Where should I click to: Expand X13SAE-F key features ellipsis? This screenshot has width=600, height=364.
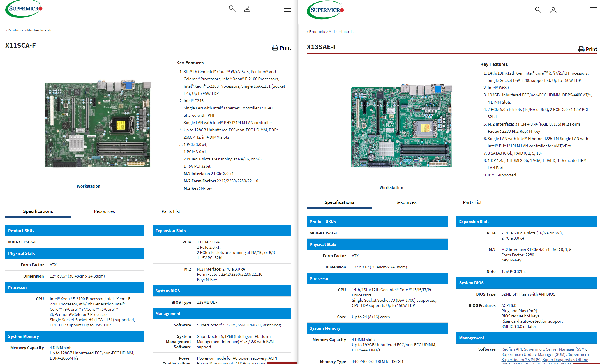pos(537,183)
